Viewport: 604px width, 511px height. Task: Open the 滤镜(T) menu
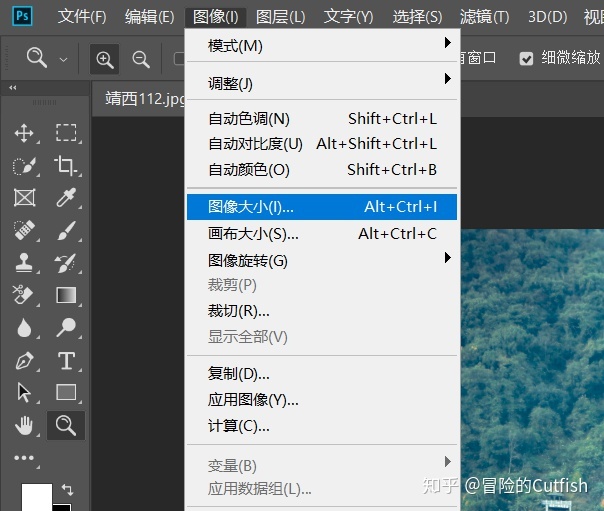[485, 17]
